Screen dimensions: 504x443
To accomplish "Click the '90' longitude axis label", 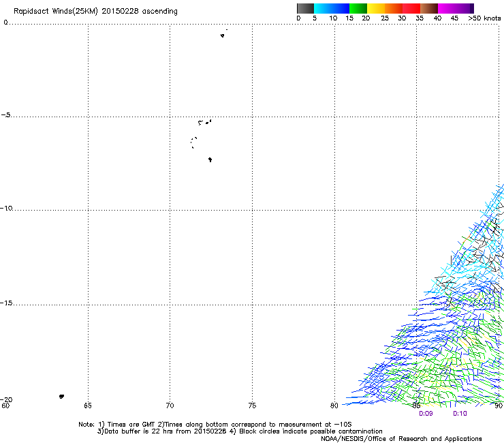I will (x=499, y=406).
